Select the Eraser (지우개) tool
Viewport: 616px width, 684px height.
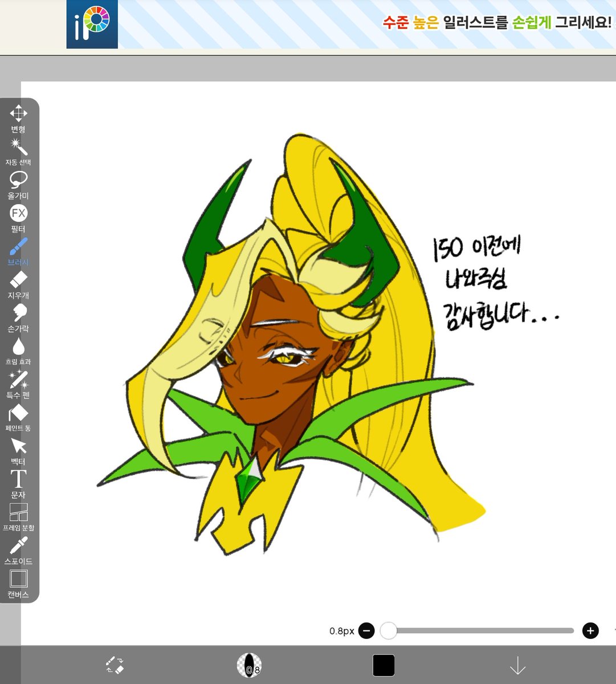click(18, 285)
